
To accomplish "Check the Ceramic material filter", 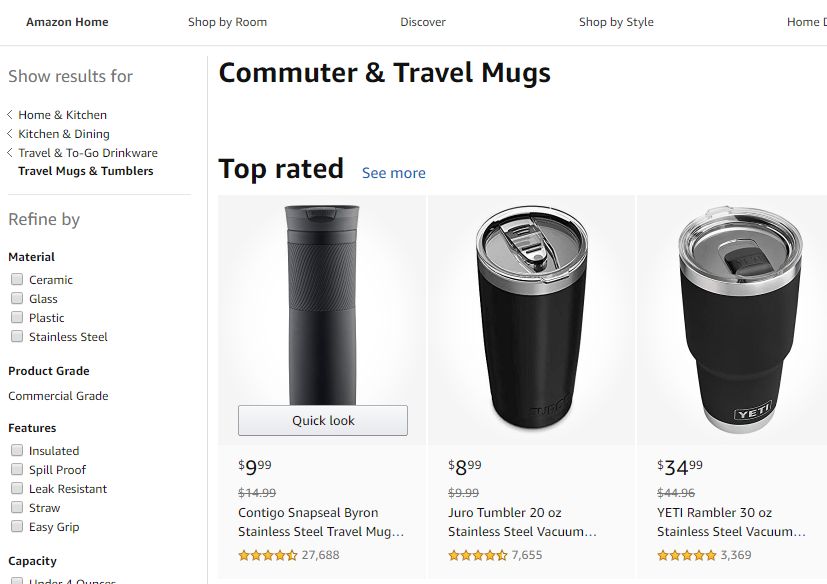I will (17, 279).
